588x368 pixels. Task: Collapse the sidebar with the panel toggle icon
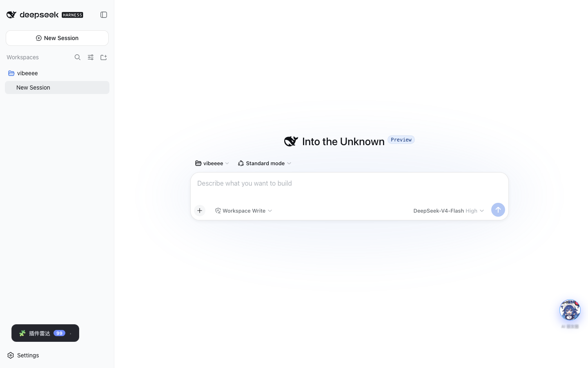tap(104, 15)
